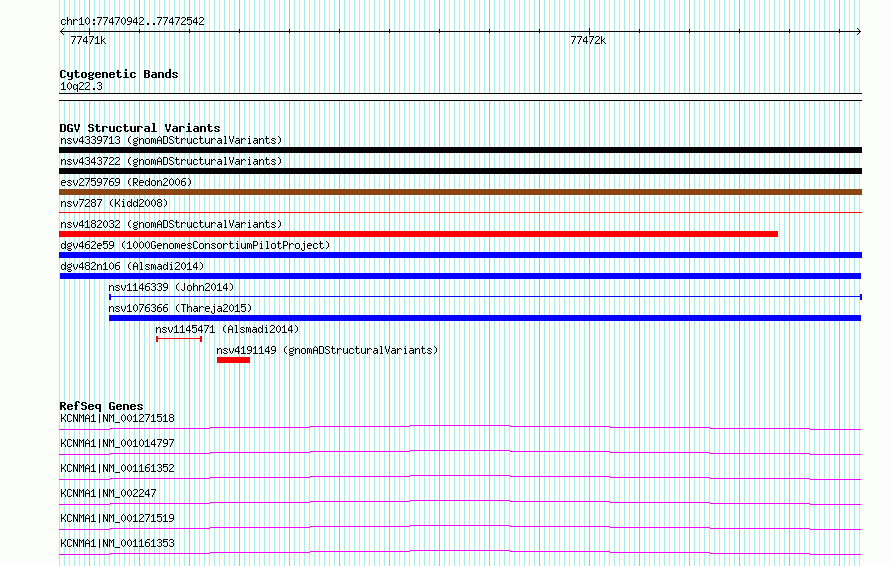Open the esv2759769 (Redon2006) variant

click(126, 182)
